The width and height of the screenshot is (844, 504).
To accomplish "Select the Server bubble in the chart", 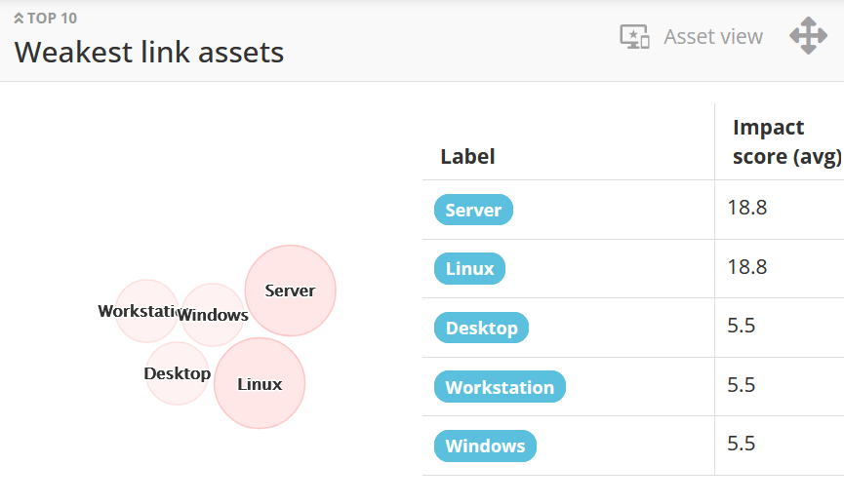I will (x=290, y=291).
